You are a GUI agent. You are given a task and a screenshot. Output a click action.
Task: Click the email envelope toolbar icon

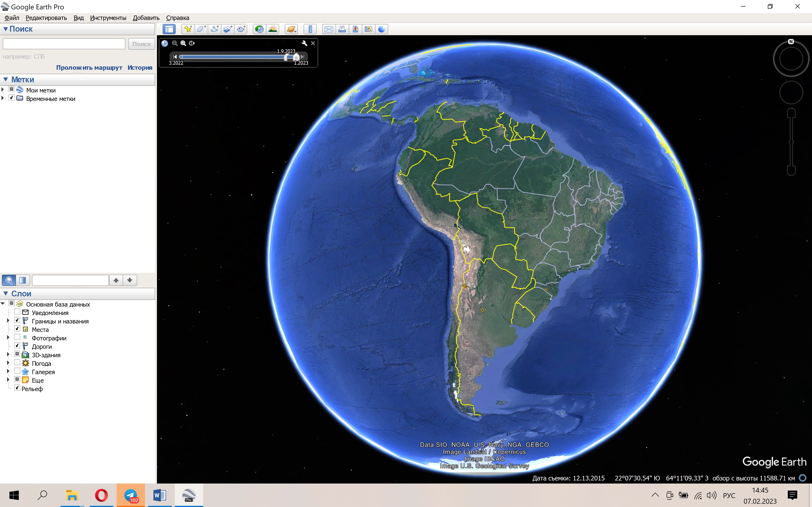tap(329, 29)
